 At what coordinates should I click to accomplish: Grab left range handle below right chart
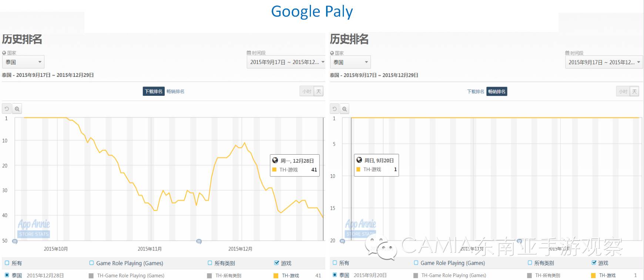tap(342, 241)
